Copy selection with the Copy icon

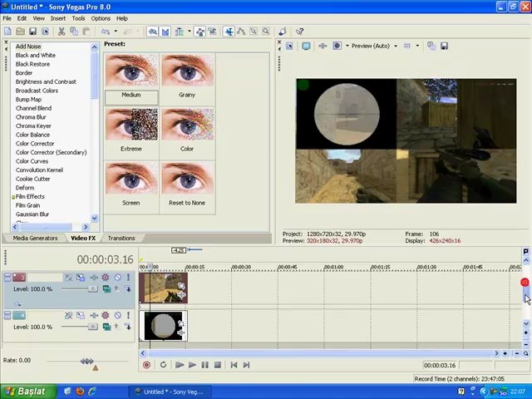click(74, 32)
